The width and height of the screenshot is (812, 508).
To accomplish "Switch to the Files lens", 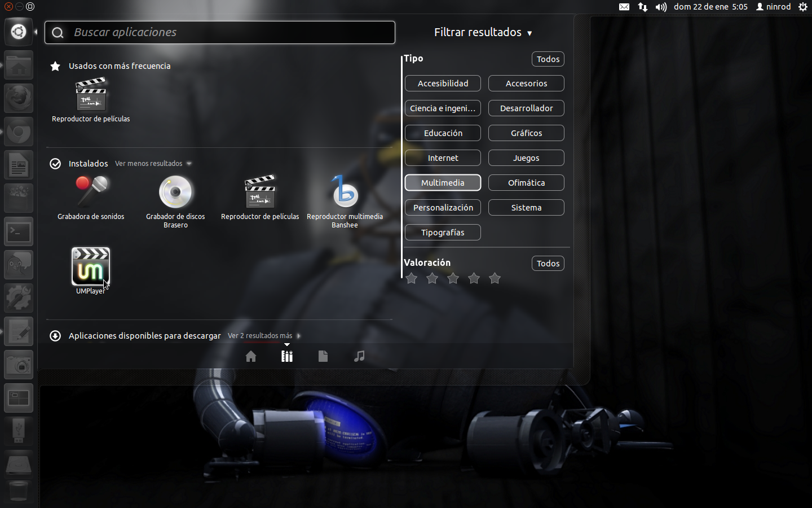I will pyautogui.click(x=323, y=356).
